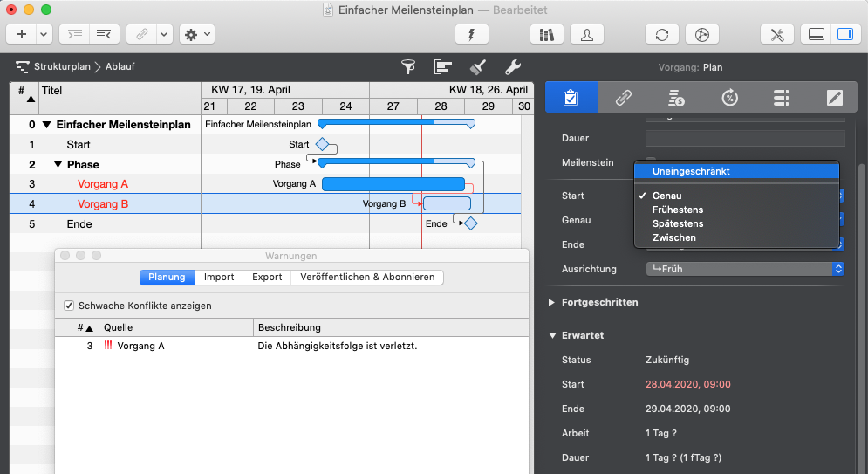Open the Ausrichtung Früh dropdown
868x474 pixels.
[x=745, y=269]
